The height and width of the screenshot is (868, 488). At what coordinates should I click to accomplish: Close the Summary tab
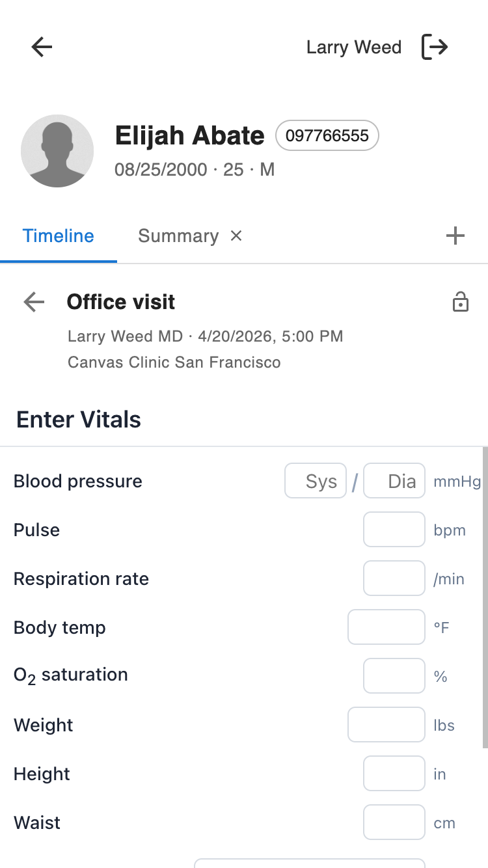[236, 236]
